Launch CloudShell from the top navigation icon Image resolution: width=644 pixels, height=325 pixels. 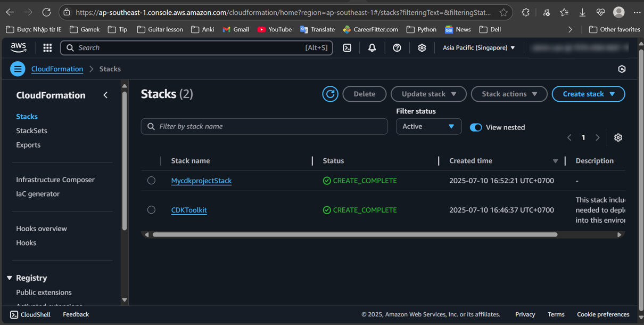point(347,47)
